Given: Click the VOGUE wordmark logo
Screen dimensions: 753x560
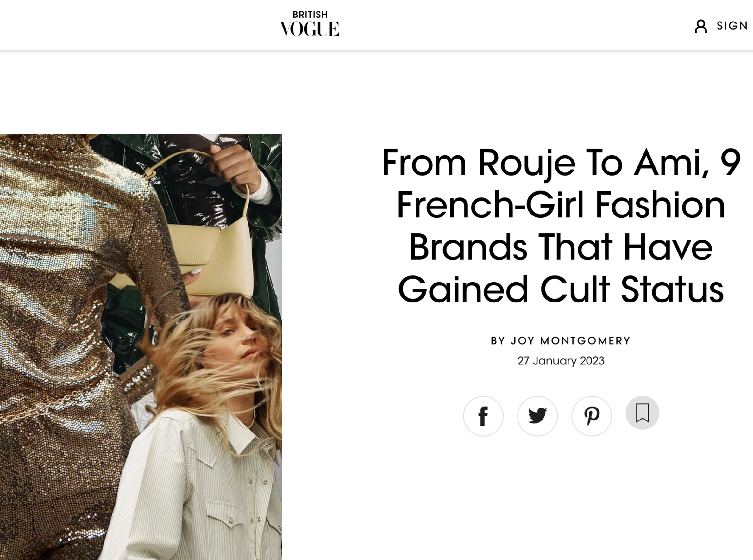Looking at the screenshot, I should tap(309, 29).
